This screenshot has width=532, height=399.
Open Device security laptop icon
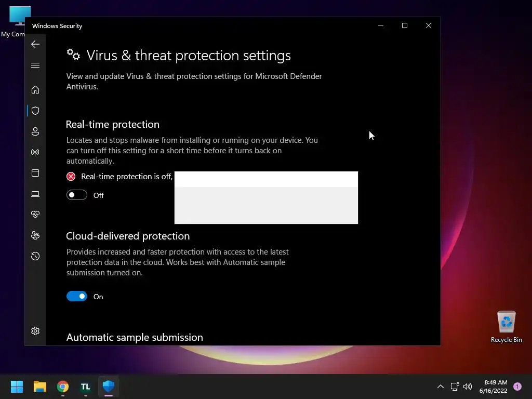tap(35, 194)
